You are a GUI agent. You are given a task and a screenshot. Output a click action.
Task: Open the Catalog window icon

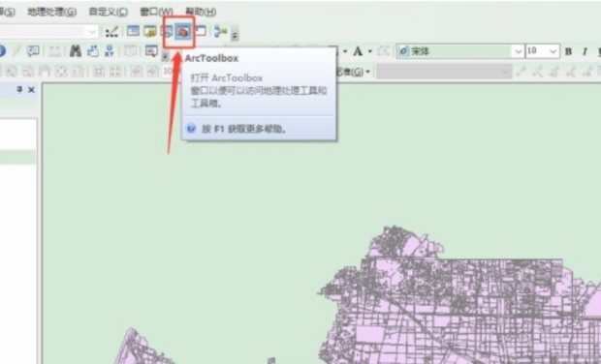coord(150,32)
